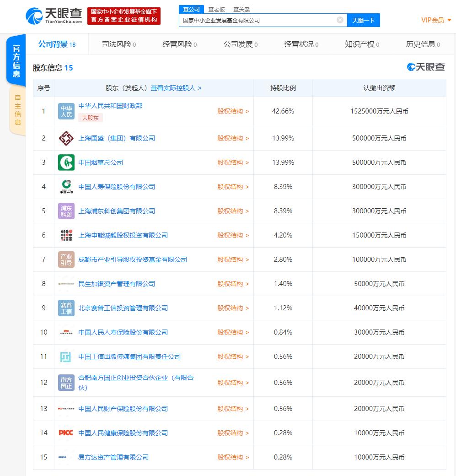Expand 股权结构 for 易方达资产管理有限公司
The width and height of the screenshot is (456, 476).
233,457
